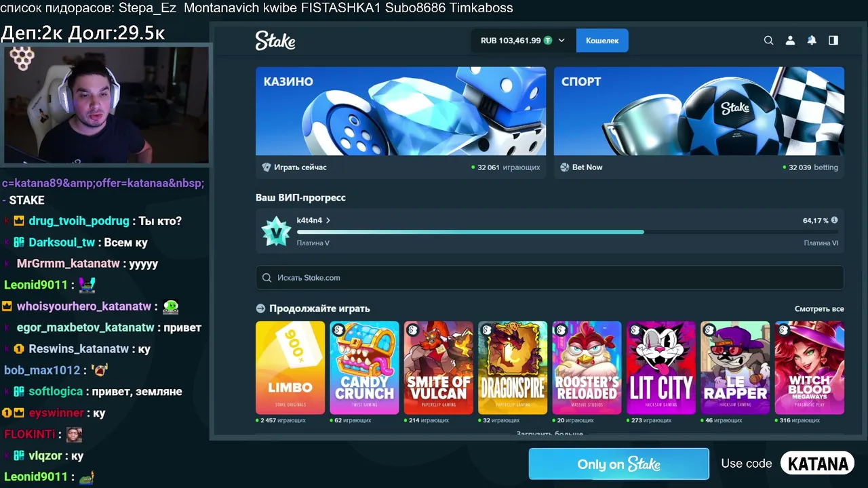The width and height of the screenshot is (868, 488).
Task: Click the 32 039 betting counter
Action: 810,167
